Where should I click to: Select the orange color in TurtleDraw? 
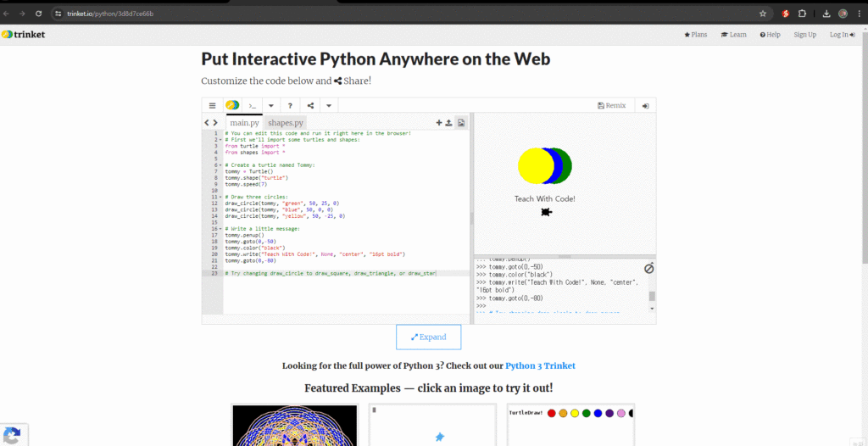(x=563, y=413)
